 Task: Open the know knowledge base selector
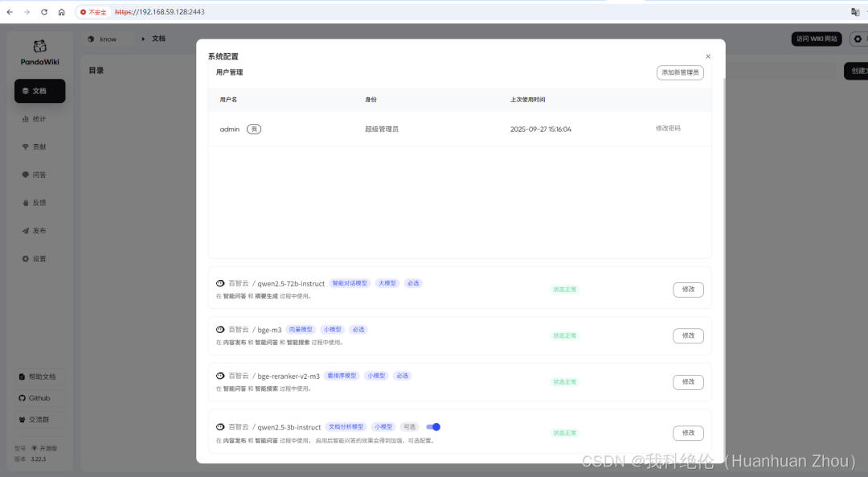tap(108, 39)
